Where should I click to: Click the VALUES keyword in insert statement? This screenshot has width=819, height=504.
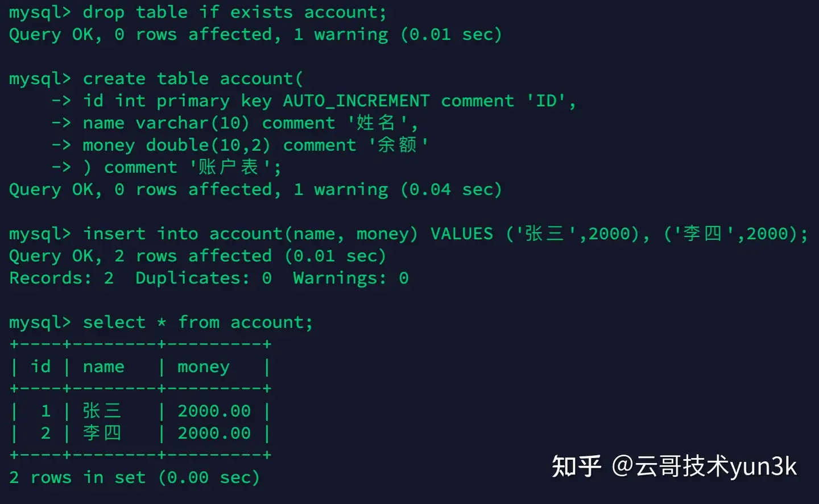[461, 234]
